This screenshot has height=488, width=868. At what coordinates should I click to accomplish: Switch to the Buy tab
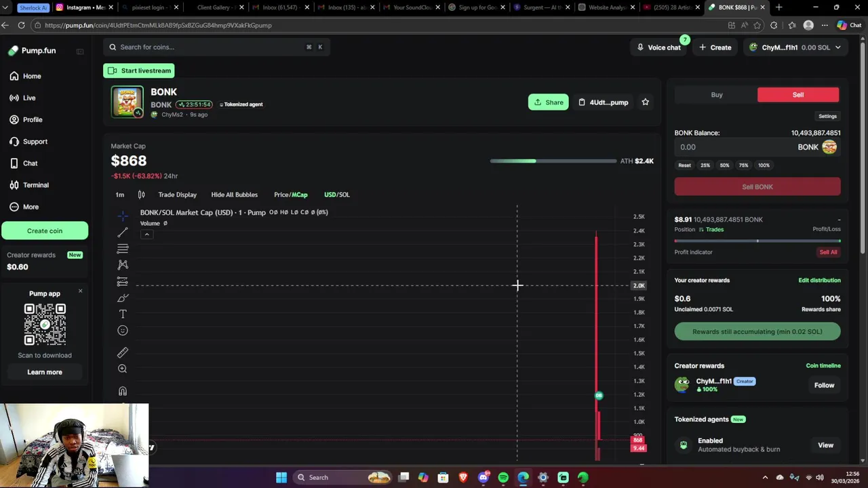point(717,95)
